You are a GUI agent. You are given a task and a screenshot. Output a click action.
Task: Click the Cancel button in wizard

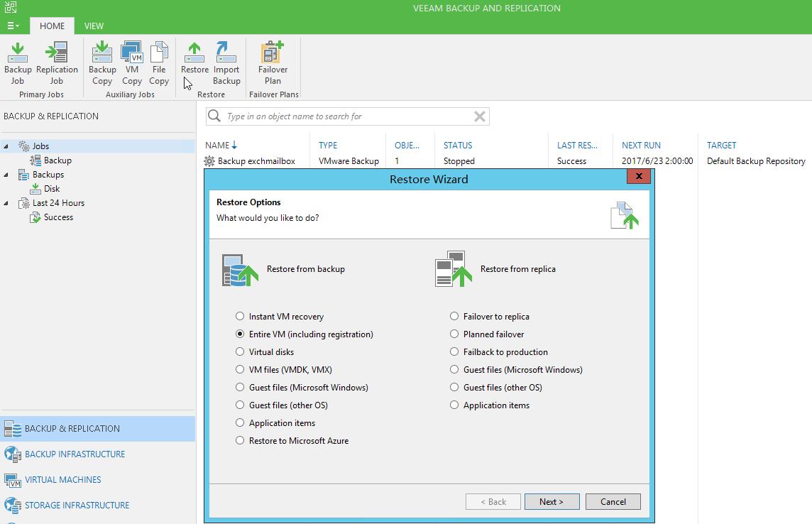pos(613,502)
